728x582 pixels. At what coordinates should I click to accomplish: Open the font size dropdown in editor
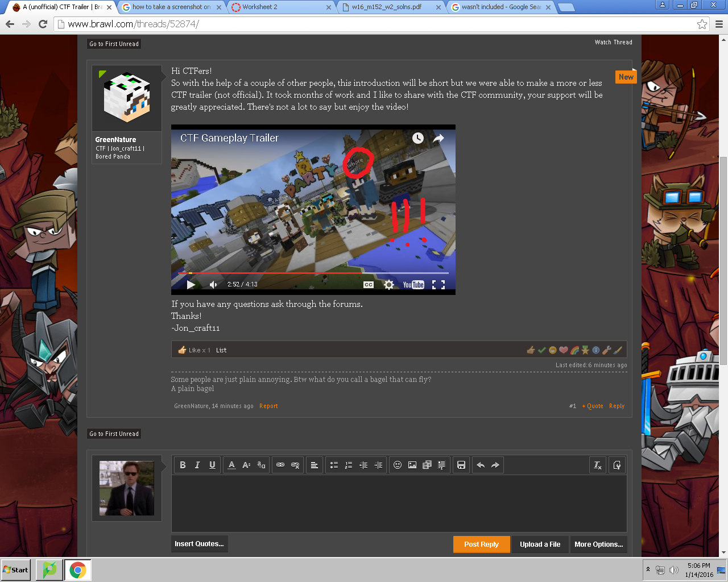point(246,465)
